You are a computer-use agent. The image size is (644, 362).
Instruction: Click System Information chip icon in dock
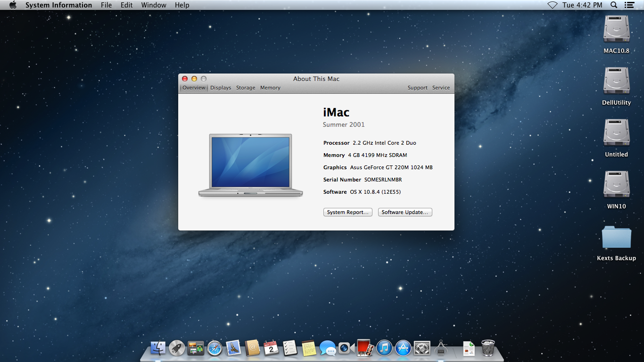coord(441,348)
